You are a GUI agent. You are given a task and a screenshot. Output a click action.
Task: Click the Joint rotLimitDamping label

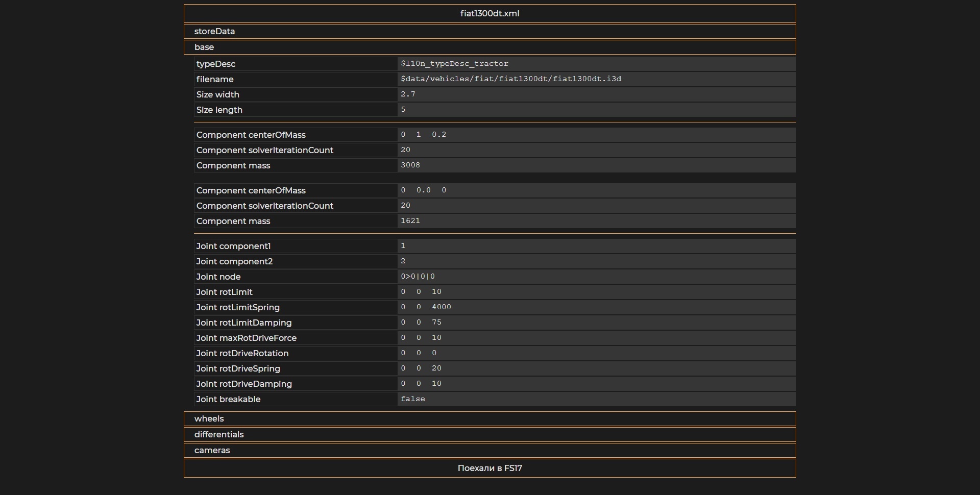pos(244,323)
